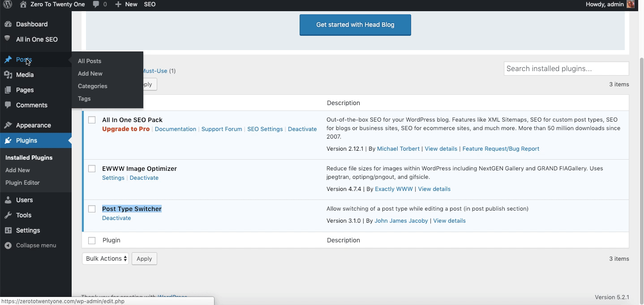Go to Dashboard in the sidebar
The width and height of the screenshot is (644, 305).
pos(32,24)
